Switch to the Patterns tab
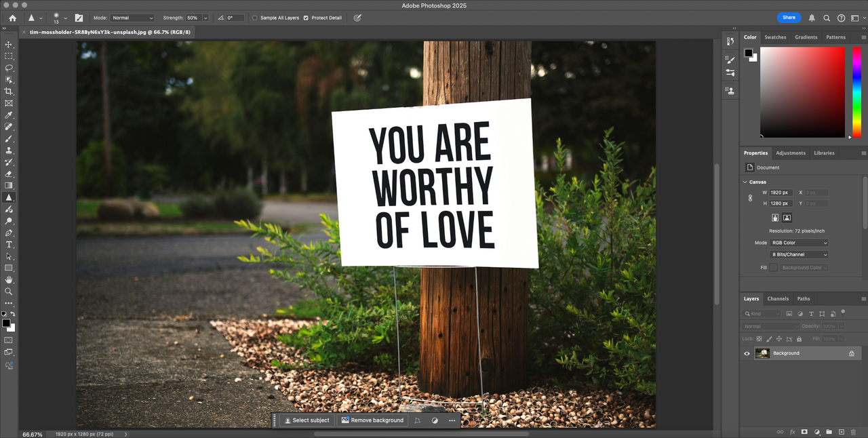The height and width of the screenshot is (438, 868). click(x=835, y=37)
